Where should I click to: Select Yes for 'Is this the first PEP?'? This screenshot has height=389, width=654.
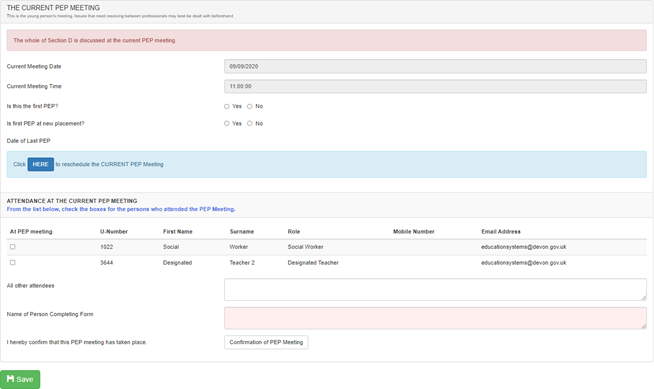point(226,106)
